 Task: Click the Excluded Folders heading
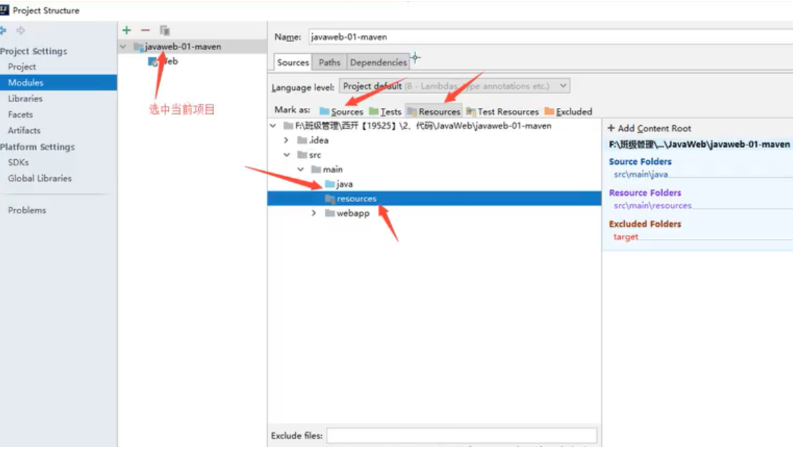pyautogui.click(x=645, y=224)
